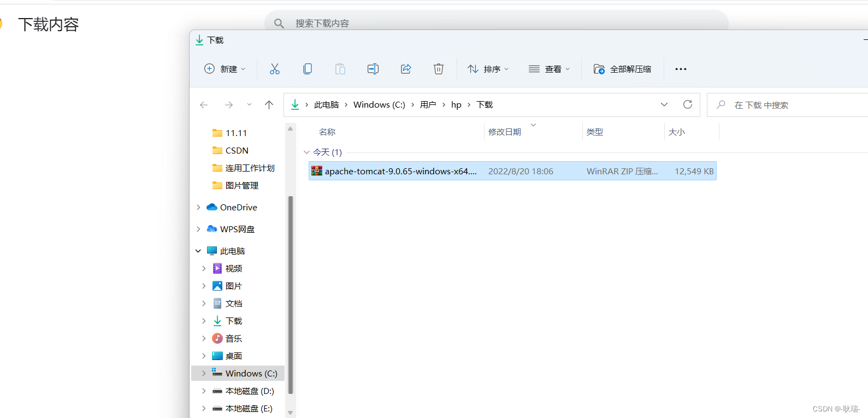This screenshot has width=868, height=418.
Task: Click 下载 at the end of the breadcrumb path
Action: tap(485, 105)
